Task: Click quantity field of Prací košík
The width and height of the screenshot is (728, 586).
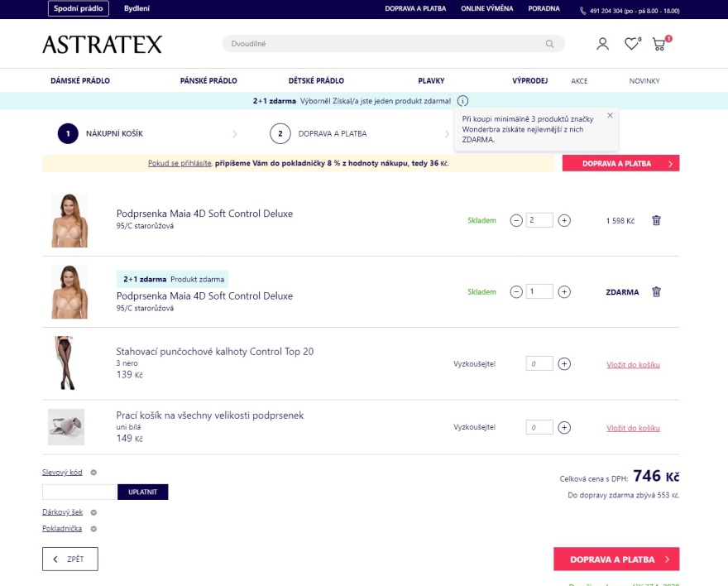Action: point(539,427)
